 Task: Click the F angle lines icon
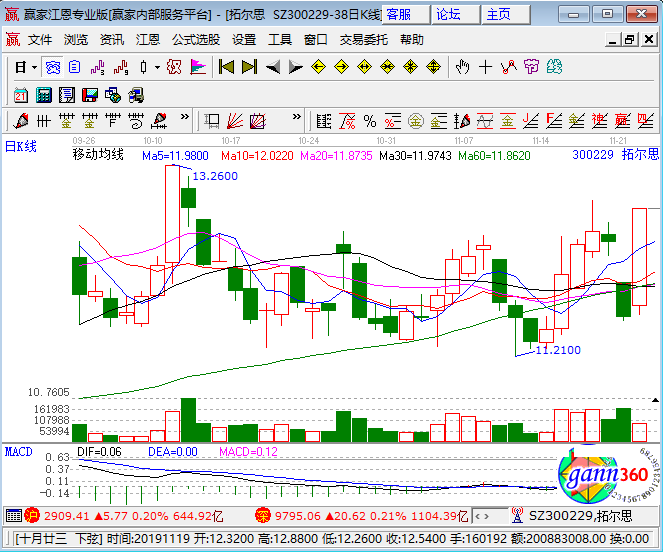coord(554,121)
